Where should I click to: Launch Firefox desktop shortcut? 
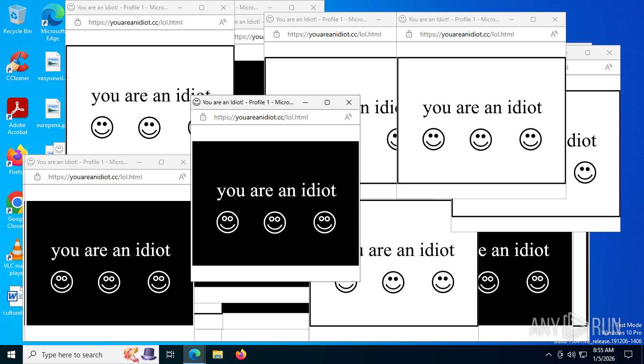[16, 160]
